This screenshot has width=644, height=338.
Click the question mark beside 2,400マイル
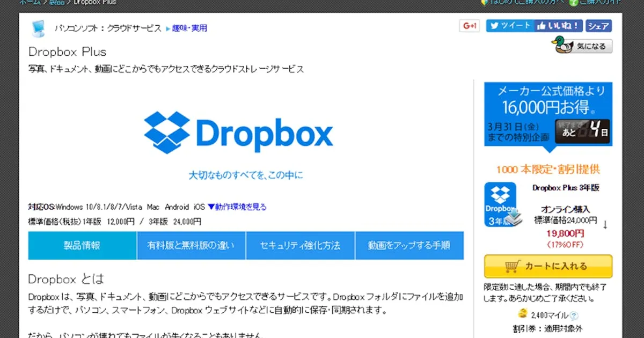click(x=574, y=316)
